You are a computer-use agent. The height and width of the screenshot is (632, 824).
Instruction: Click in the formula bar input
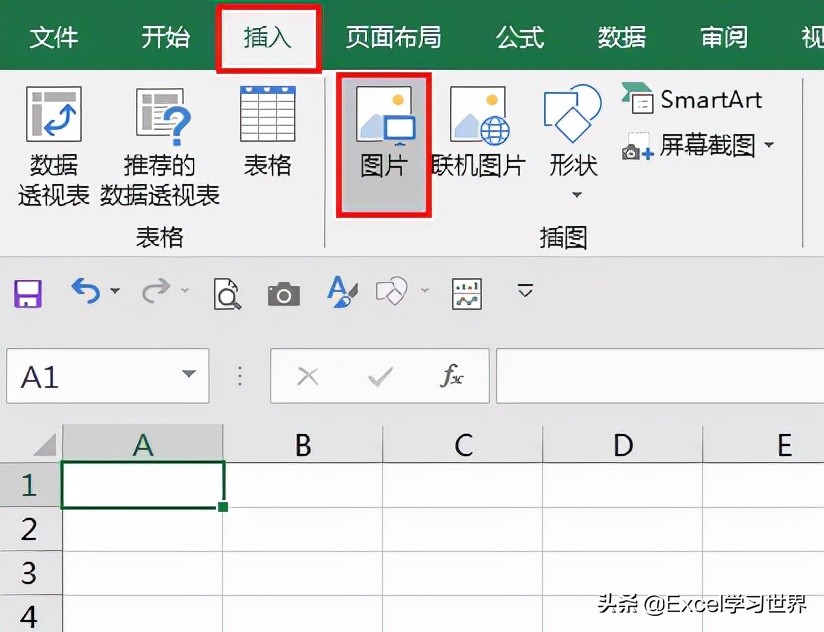[660, 376]
